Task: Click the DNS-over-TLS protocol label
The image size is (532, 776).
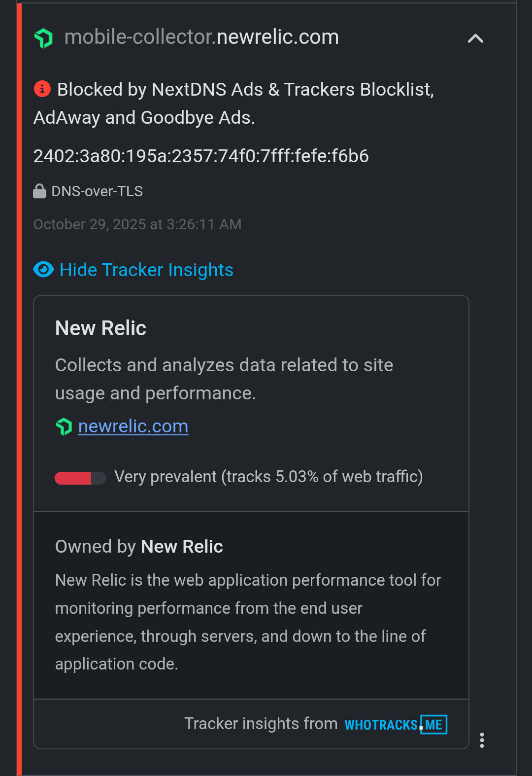Action: pyautogui.click(x=97, y=191)
